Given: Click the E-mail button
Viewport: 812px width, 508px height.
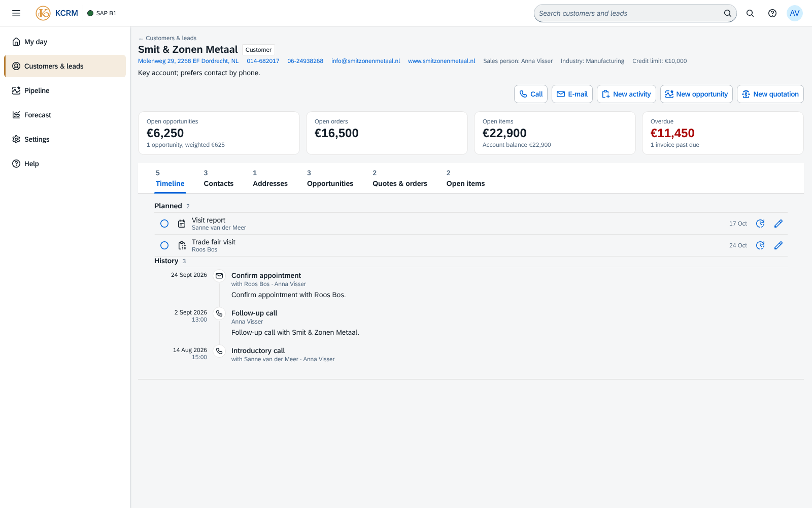Looking at the screenshot, I should pos(572,94).
